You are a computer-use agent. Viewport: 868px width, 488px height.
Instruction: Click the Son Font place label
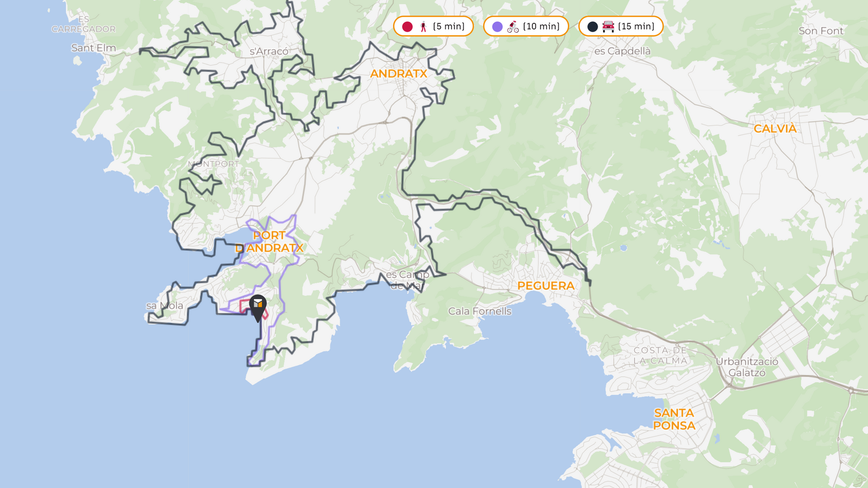(x=821, y=31)
